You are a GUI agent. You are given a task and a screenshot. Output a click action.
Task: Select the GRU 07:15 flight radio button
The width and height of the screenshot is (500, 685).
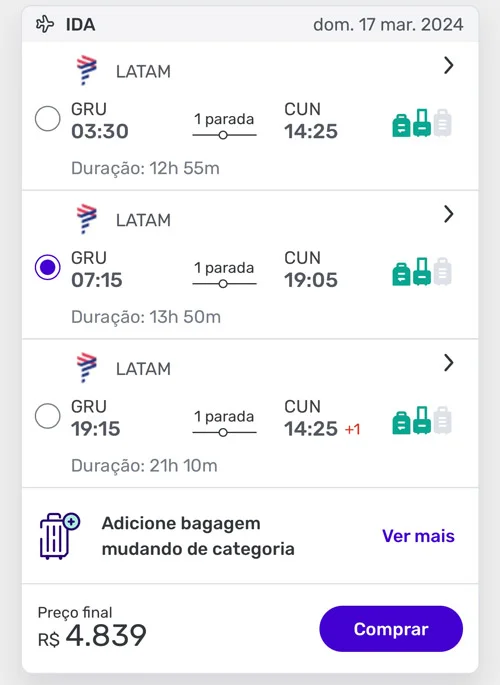pyautogui.click(x=48, y=267)
